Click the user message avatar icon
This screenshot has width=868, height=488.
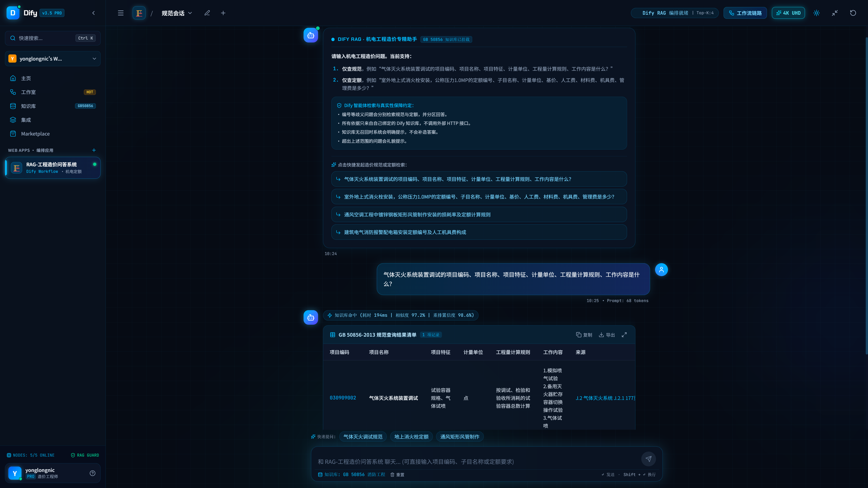[x=661, y=270]
